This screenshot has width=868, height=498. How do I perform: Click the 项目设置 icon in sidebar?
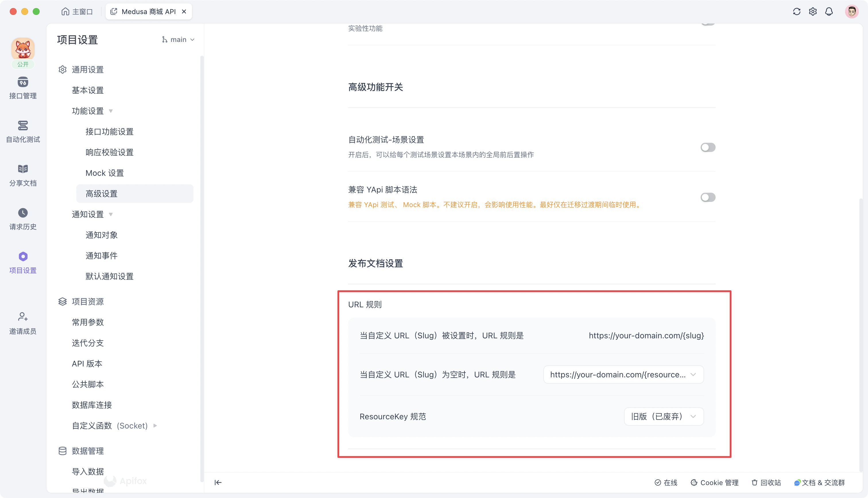[x=23, y=256]
